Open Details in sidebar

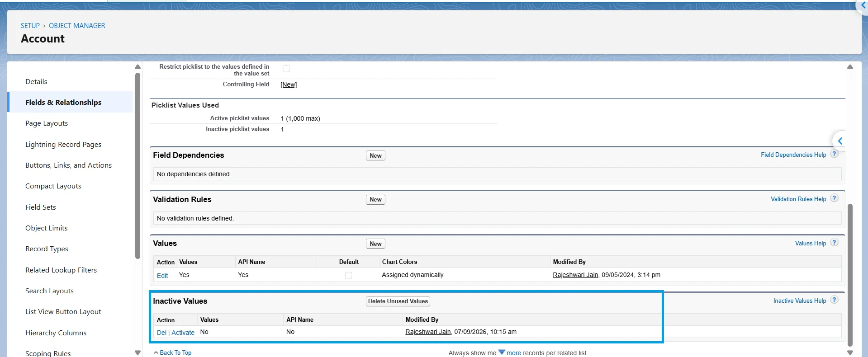[x=36, y=81]
